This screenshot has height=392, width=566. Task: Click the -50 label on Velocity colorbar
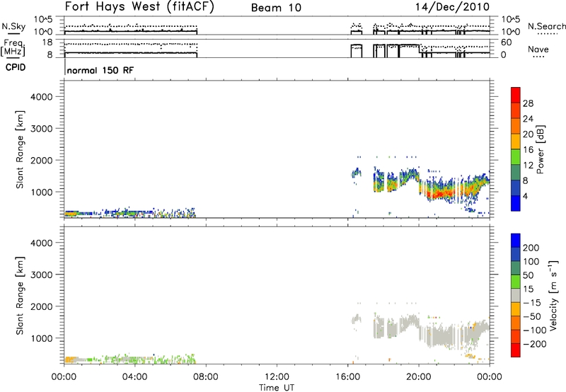532,316
